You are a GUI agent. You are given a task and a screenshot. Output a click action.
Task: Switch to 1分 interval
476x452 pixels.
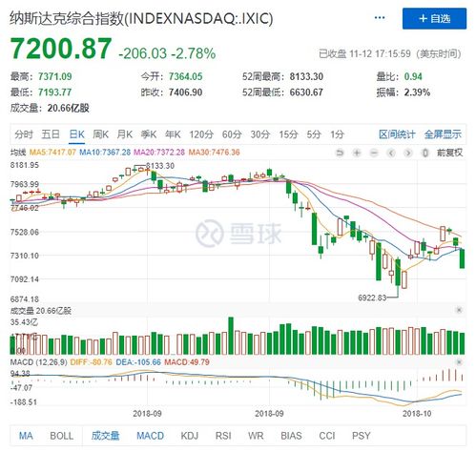point(337,134)
